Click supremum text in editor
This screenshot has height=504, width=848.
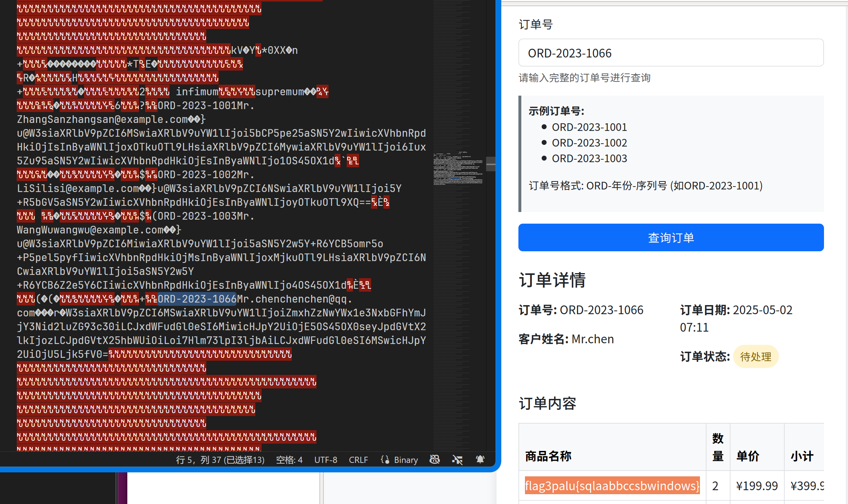tap(279, 92)
